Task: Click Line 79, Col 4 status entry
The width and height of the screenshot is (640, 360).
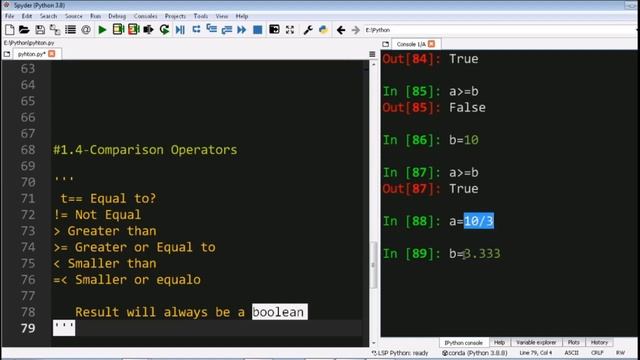Action: 536,353
